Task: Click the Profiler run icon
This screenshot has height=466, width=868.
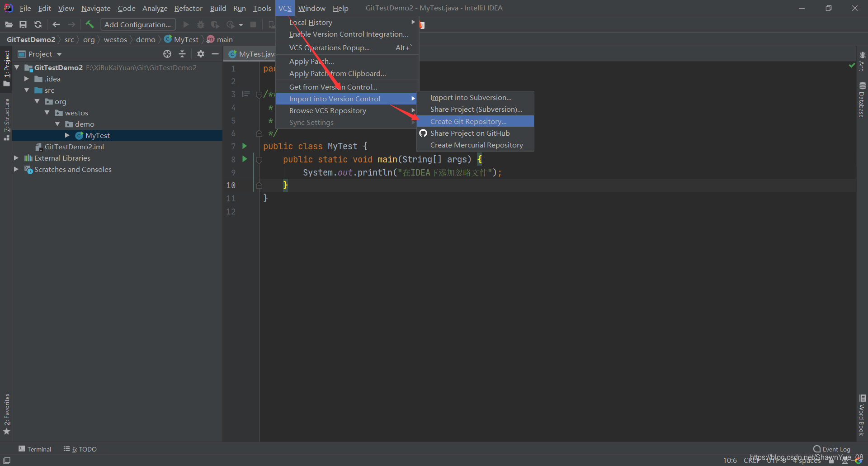Action: coord(231,24)
